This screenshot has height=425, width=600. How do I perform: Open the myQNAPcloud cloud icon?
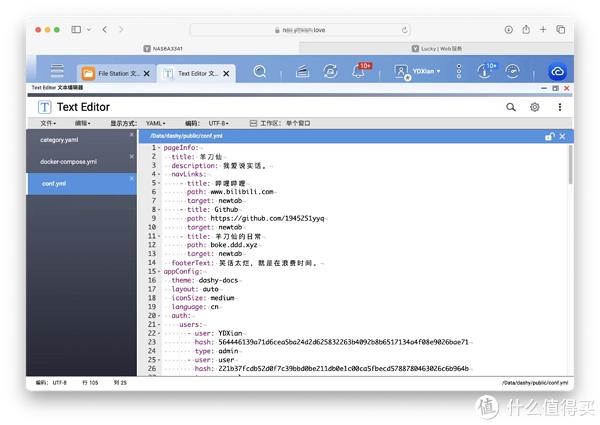(558, 72)
